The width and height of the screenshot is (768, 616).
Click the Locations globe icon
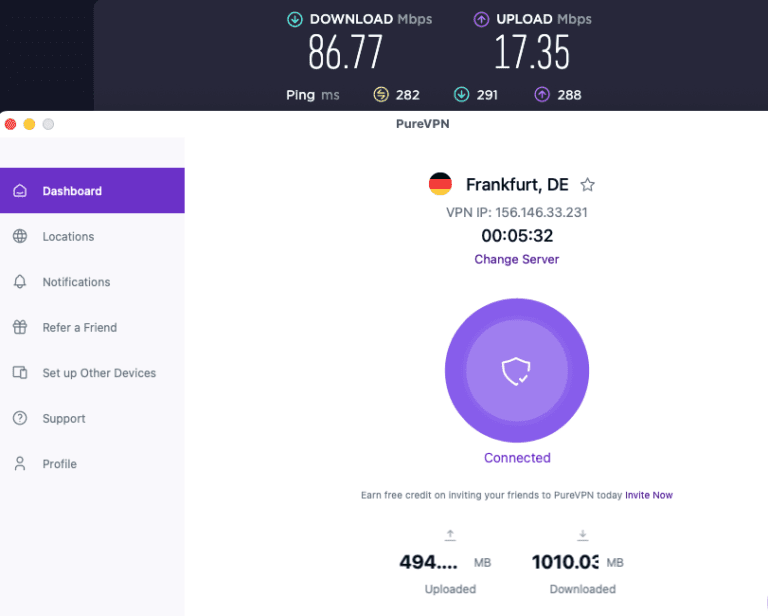[20, 236]
